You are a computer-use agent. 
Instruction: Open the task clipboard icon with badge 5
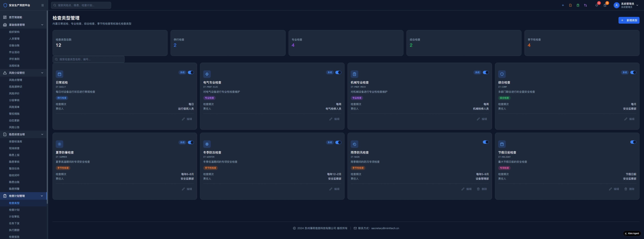[605, 5]
